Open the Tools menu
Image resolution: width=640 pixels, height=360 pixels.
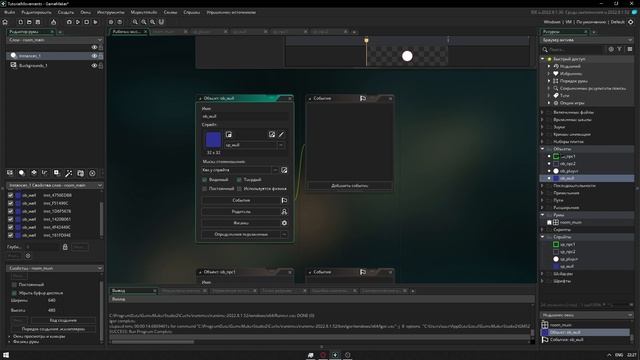(111, 12)
